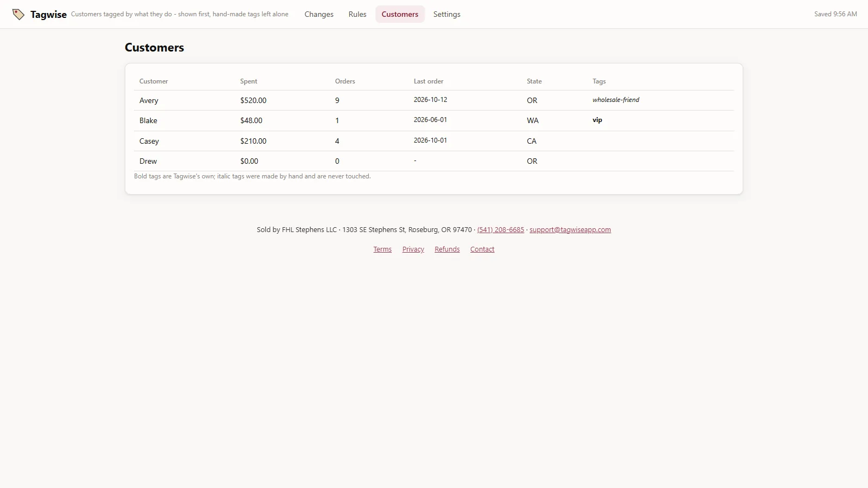Click the 2026-06-01 last order date
868x488 pixels.
pyautogui.click(x=431, y=120)
